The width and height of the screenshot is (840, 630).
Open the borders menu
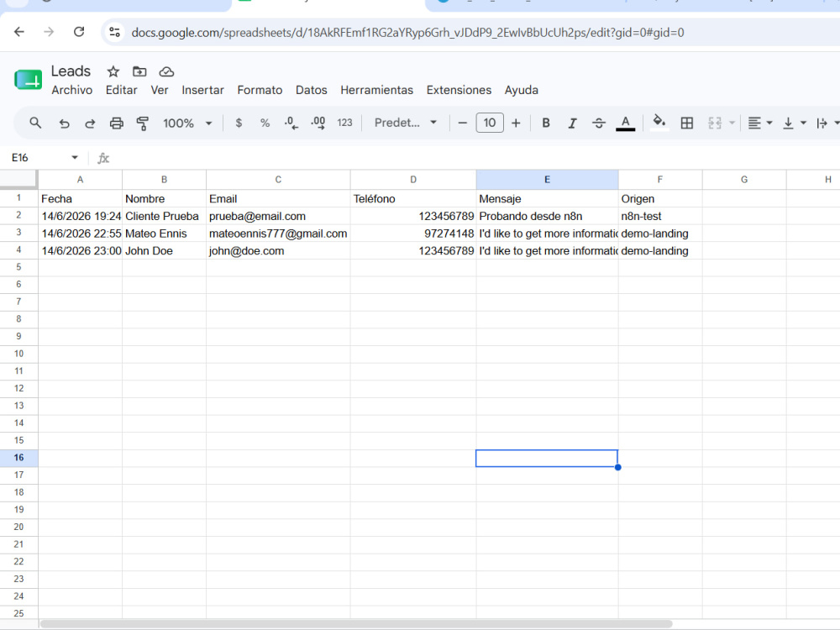click(x=687, y=123)
